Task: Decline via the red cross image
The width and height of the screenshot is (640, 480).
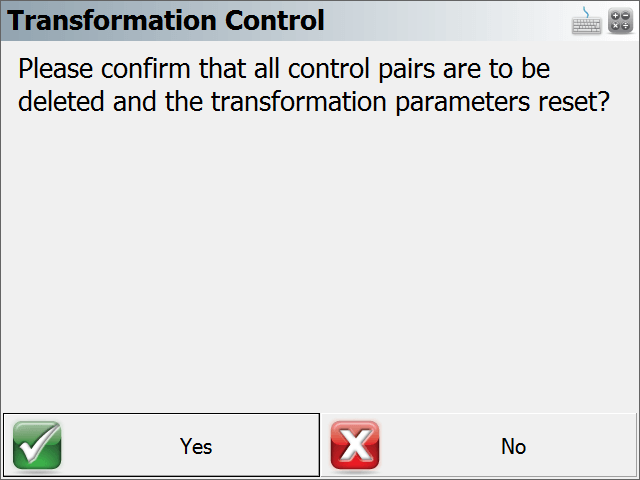Action: [x=355, y=445]
